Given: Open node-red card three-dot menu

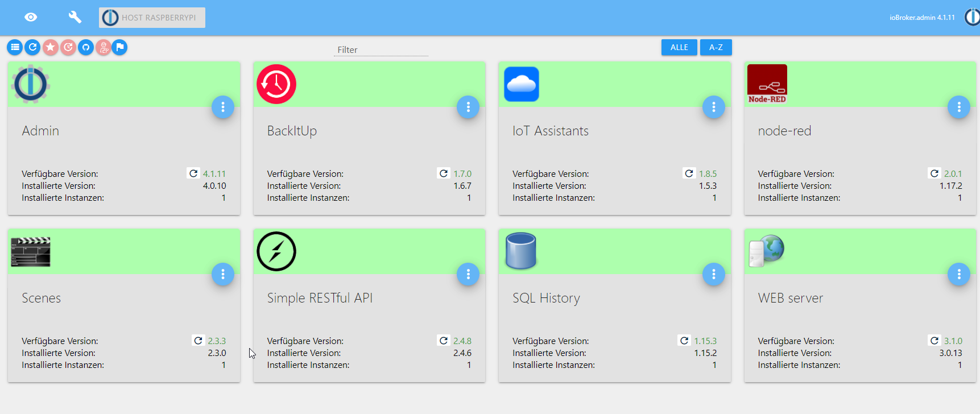Looking at the screenshot, I should [x=959, y=107].
